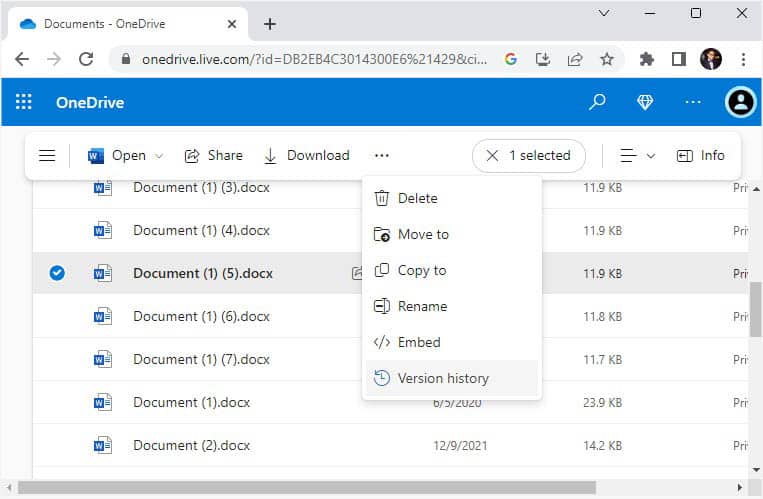The height and width of the screenshot is (499, 763).
Task: Open file name Document (1) (7).docx
Action: coord(201,359)
